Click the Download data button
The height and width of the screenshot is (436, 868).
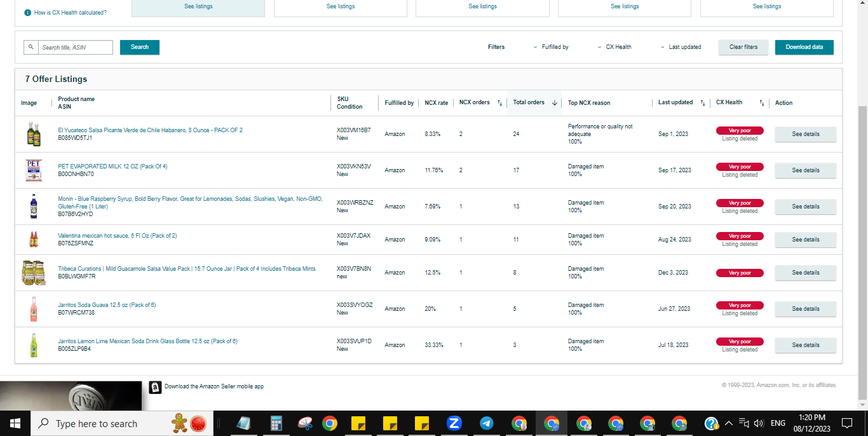pyautogui.click(x=804, y=47)
